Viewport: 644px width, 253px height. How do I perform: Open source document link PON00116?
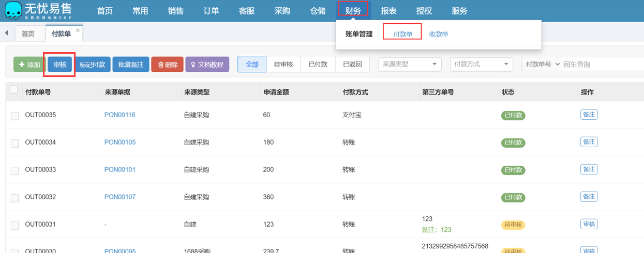click(119, 115)
